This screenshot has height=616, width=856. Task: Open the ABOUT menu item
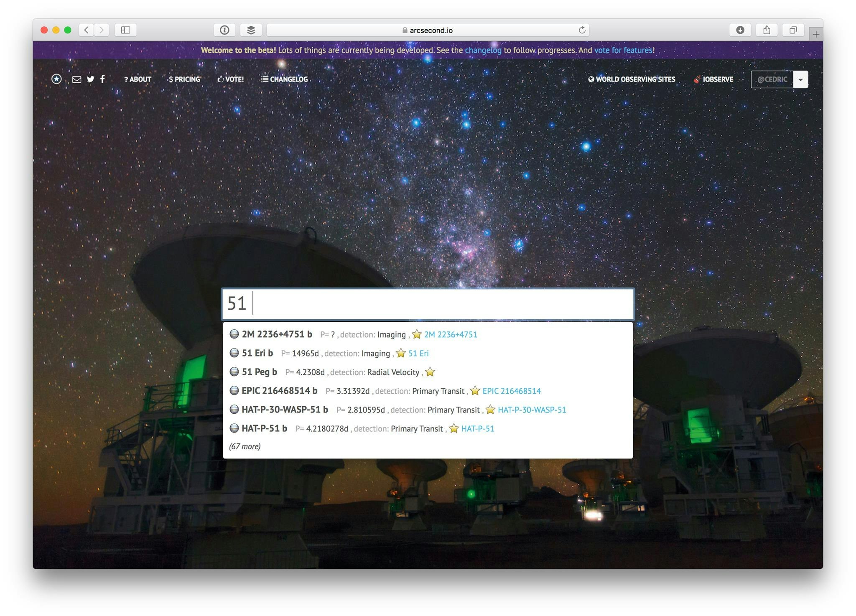tap(138, 79)
